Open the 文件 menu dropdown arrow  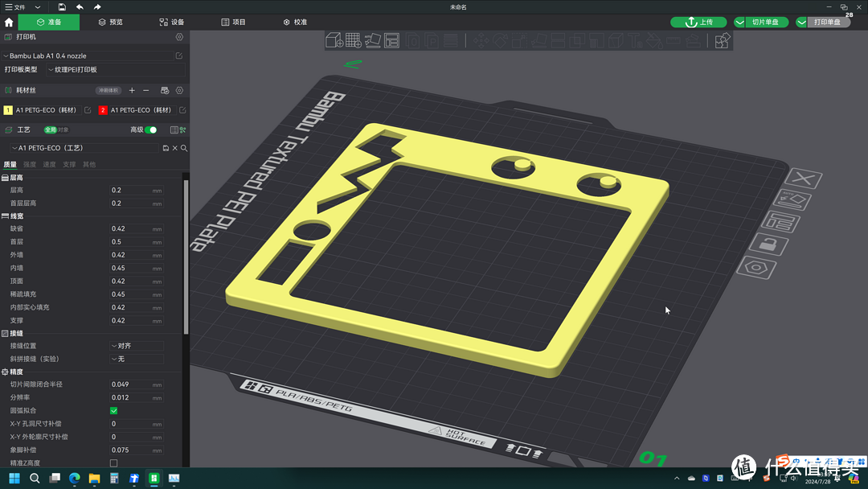(38, 7)
